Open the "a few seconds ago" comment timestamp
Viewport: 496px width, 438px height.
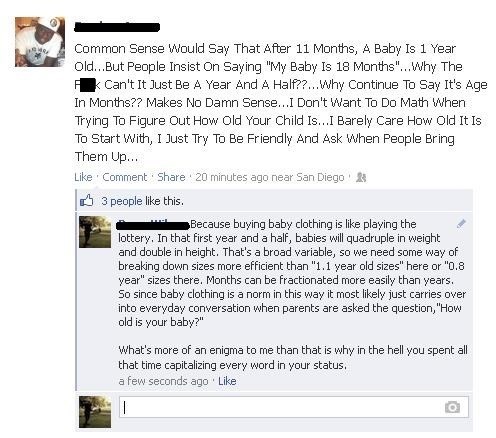coord(163,381)
